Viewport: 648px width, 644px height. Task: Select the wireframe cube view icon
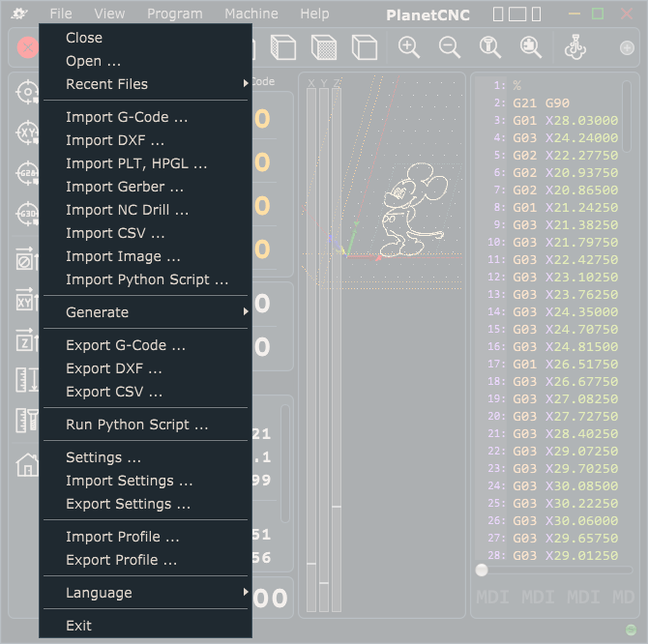pyautogui.click(x=365, y=47)
